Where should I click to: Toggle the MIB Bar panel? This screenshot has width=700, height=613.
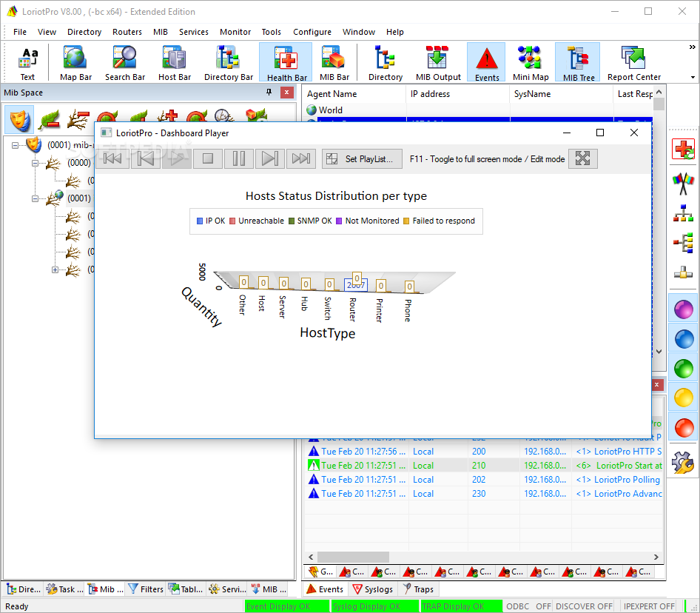coord(334,63)
